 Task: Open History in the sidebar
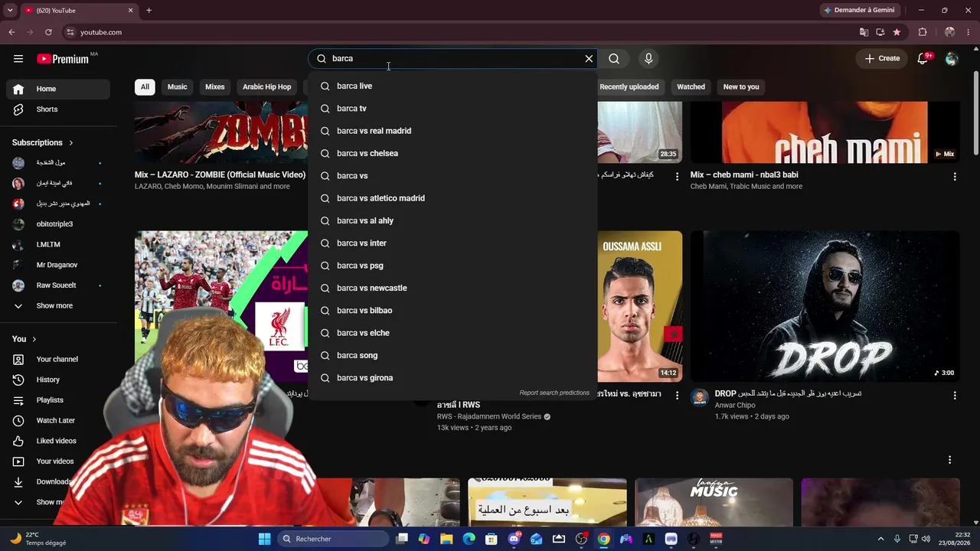[58, 380]
